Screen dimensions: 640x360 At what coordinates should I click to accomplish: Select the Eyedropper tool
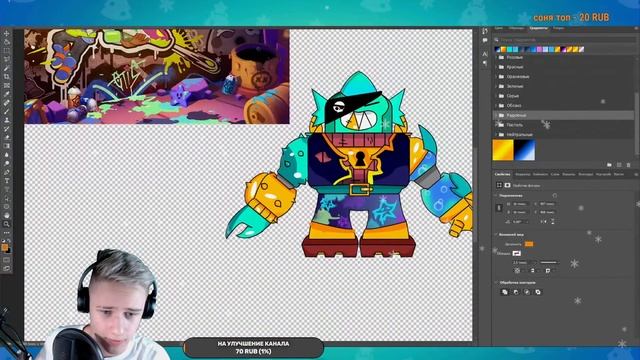coord(7,94)
